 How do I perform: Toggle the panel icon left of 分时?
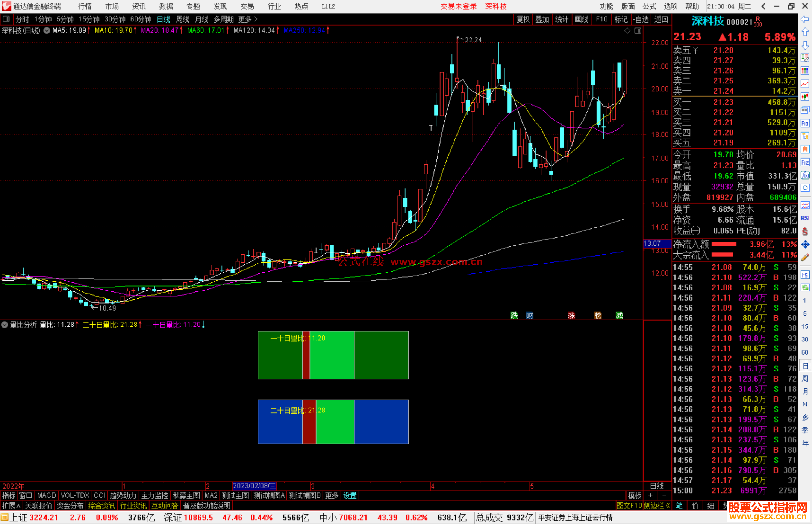tap(6, 19)
